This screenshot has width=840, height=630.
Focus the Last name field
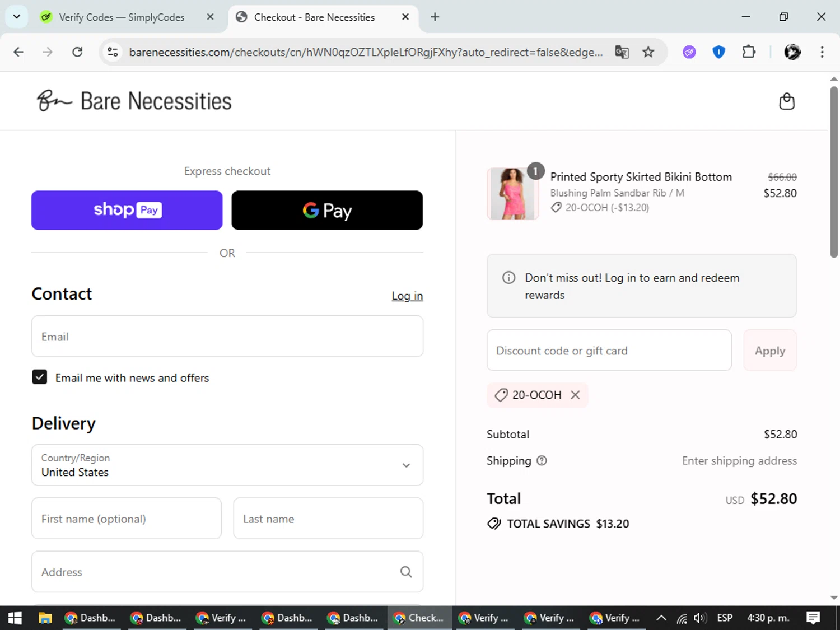click(x=328, y=519)
